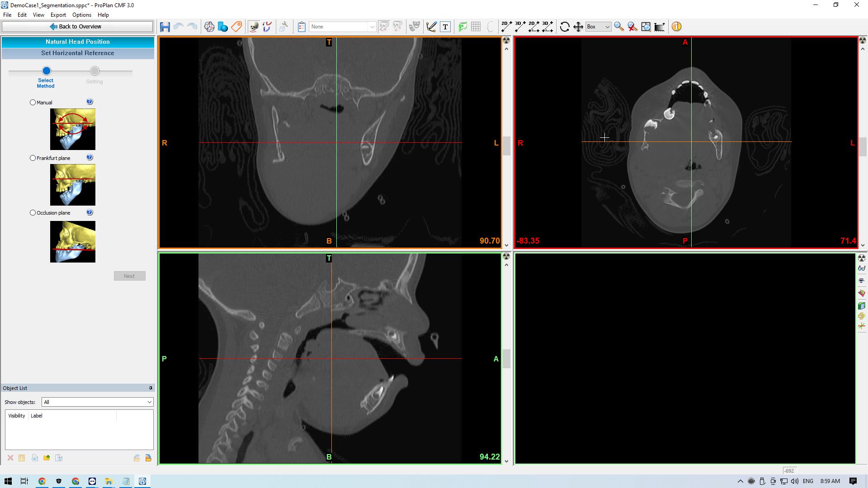This screenshot has height=488, width=868.
Task: Select the Frankfurt plane radio button
Action: click(x=33, y=158)
